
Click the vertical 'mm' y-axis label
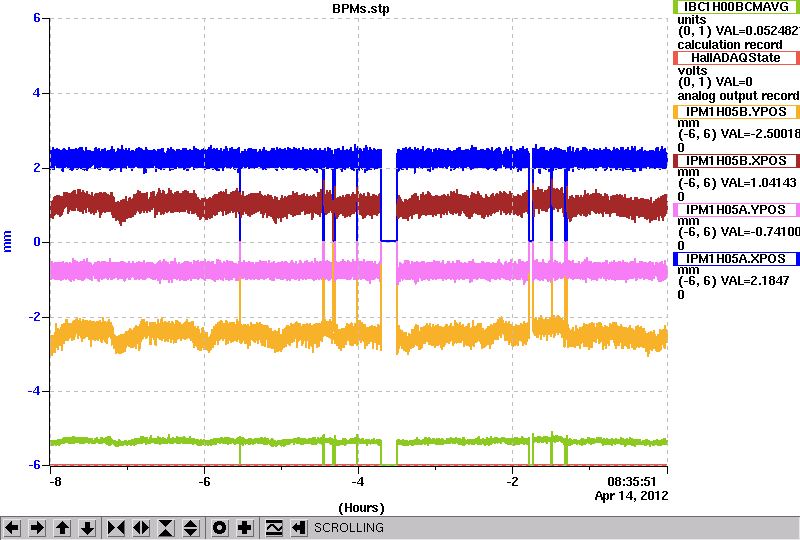click(8, 241)
